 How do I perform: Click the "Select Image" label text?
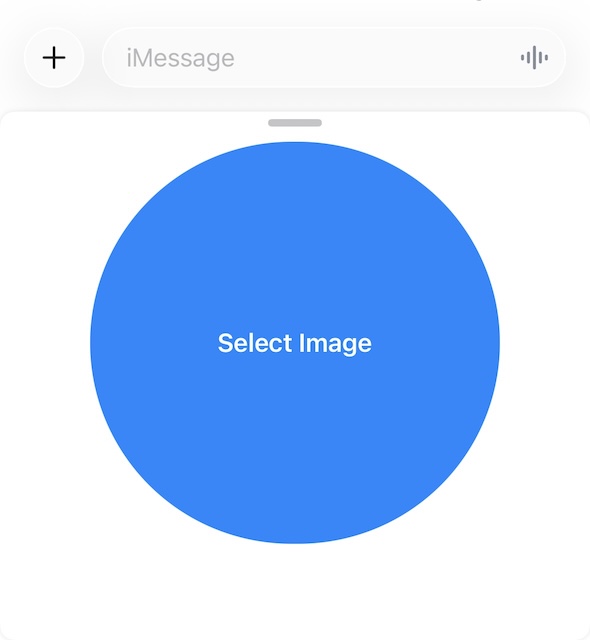295,343
